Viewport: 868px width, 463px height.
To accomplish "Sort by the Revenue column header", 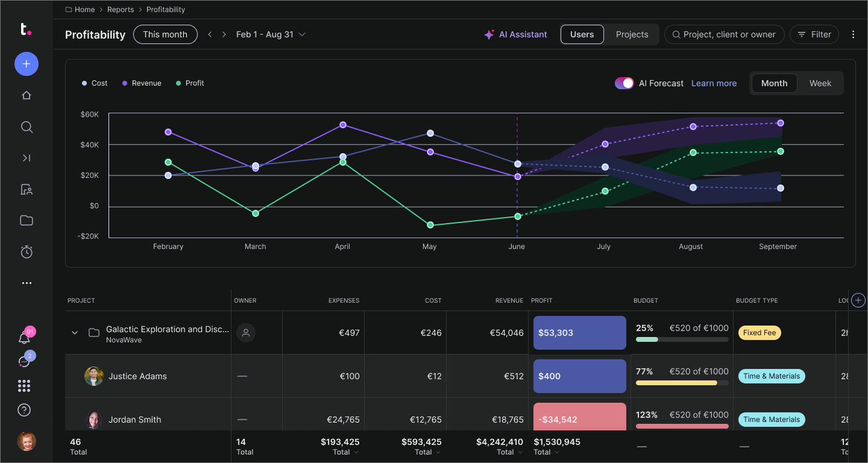I will point(509,300).
